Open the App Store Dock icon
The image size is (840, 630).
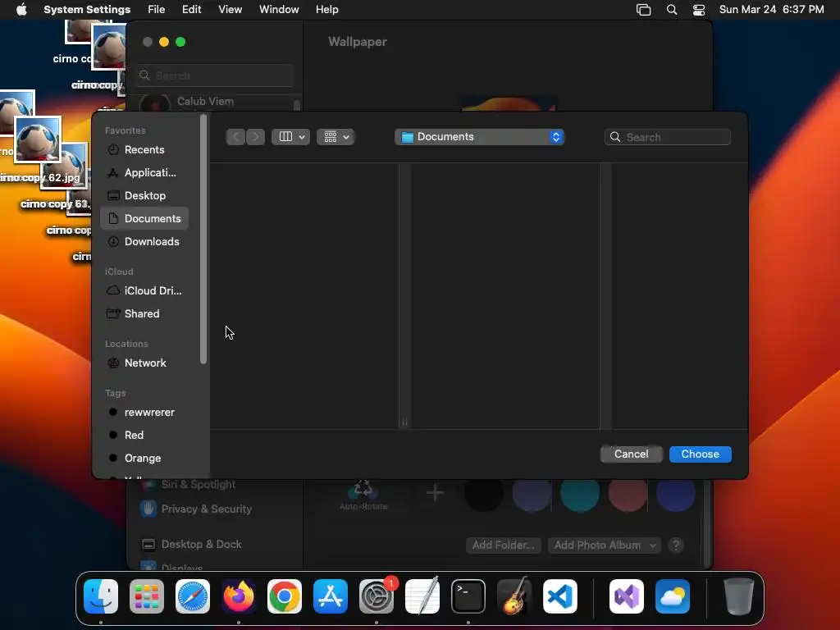[331, 596]
